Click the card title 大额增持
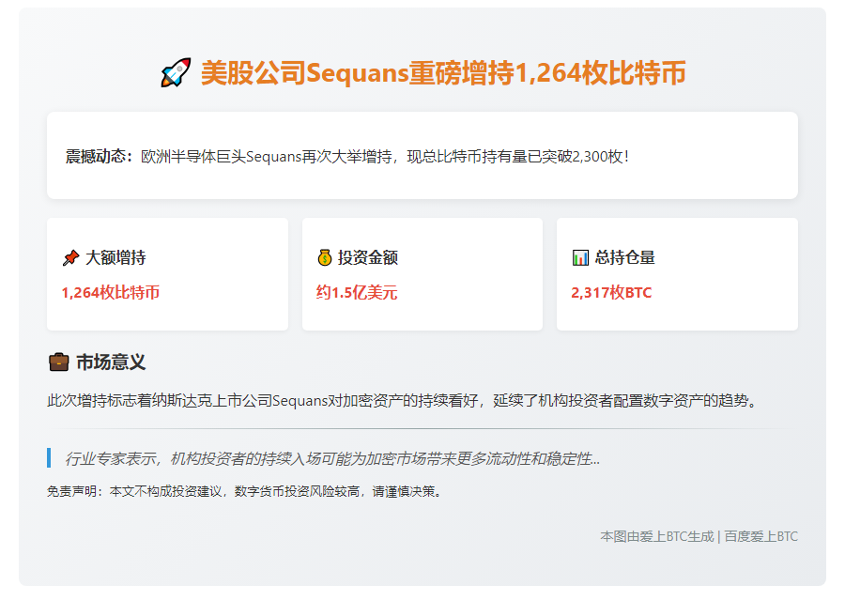 click(115, 257)
